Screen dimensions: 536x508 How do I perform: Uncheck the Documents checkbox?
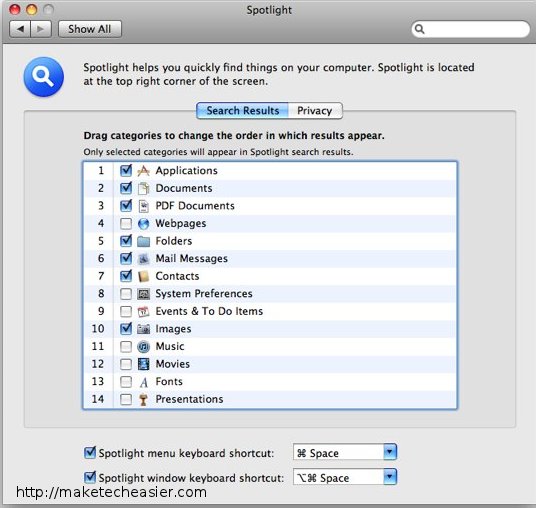126,188
